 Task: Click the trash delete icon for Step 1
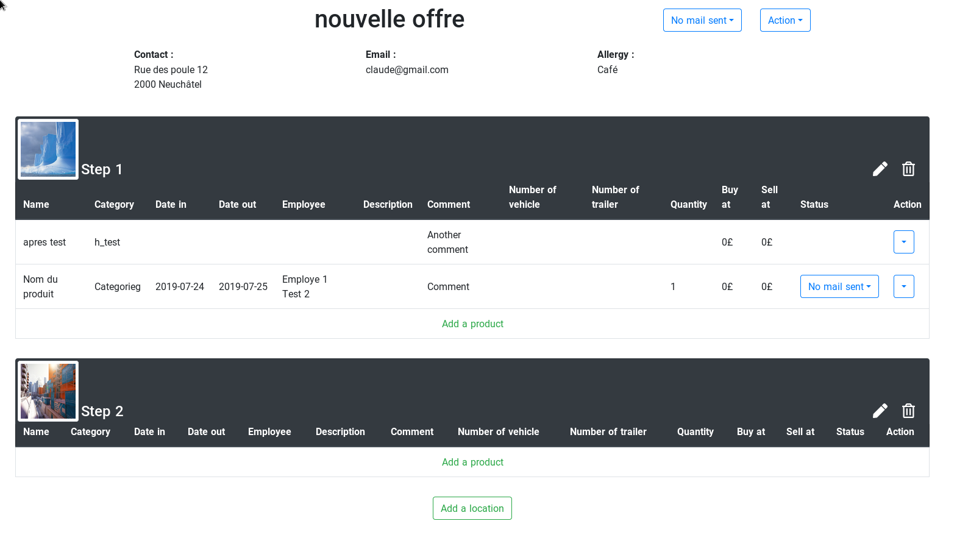[908, 169]
